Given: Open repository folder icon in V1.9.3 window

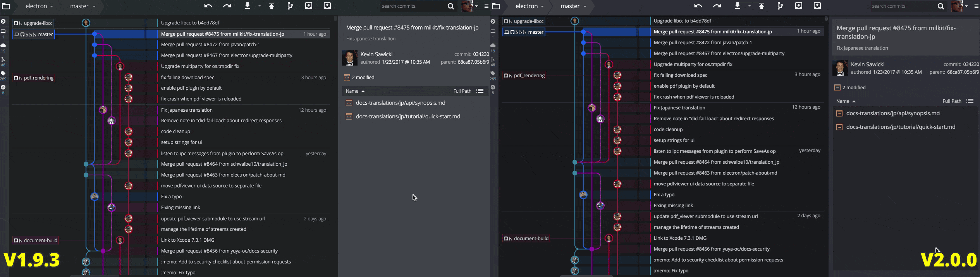Looking at the screenshot, I should click(x=6, y=6).
